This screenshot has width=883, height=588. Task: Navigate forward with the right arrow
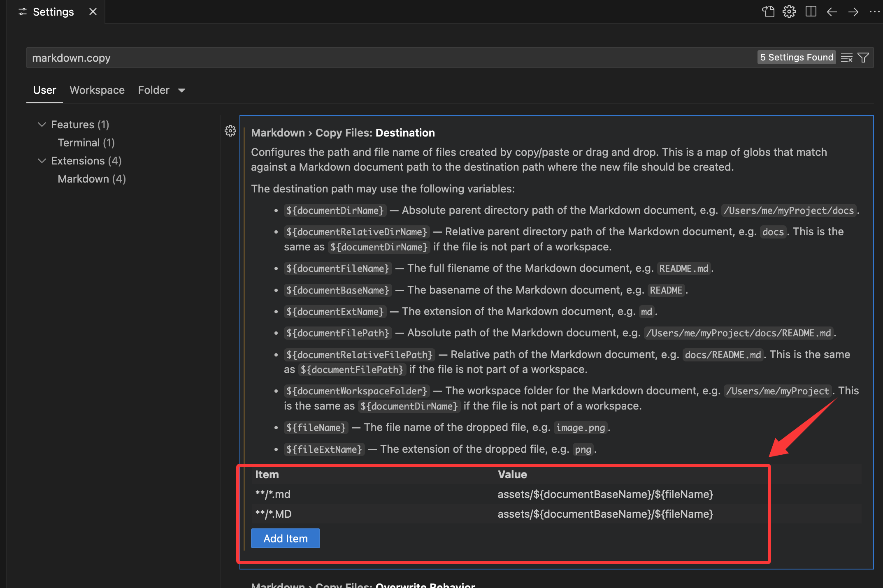click(853, 12)
